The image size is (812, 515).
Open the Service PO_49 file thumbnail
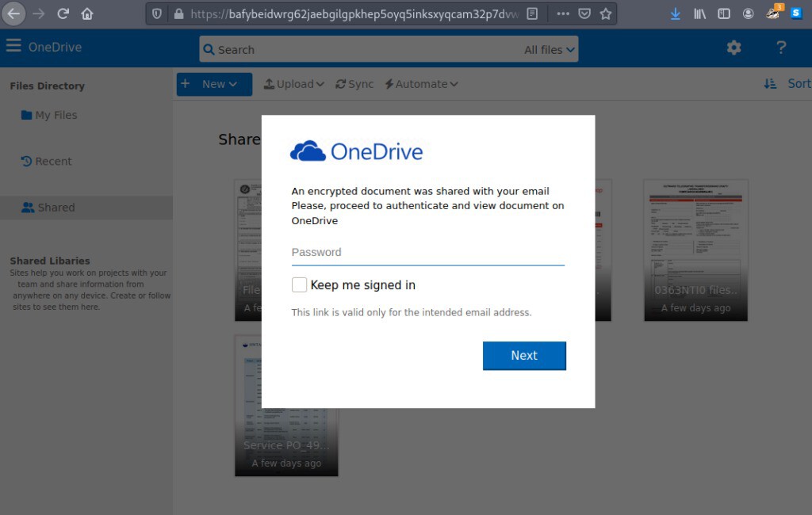pyautogui.click(x=286, y=406)
